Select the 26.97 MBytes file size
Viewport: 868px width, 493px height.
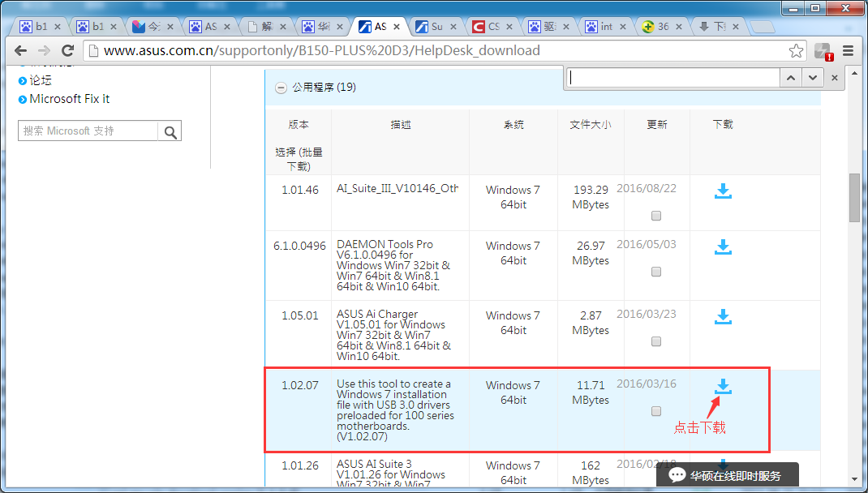point(591,253)
